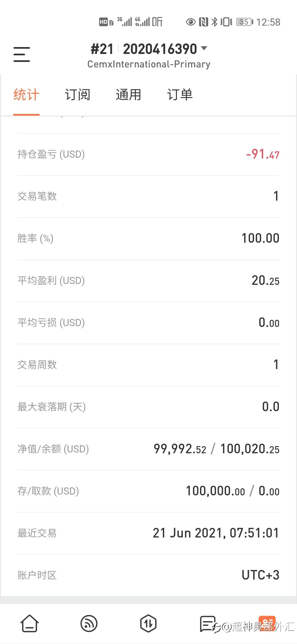The width and height of the screenshot is (297, 644).
Task: Tap the 胜率 value 100.00
Action: point(260,238)
